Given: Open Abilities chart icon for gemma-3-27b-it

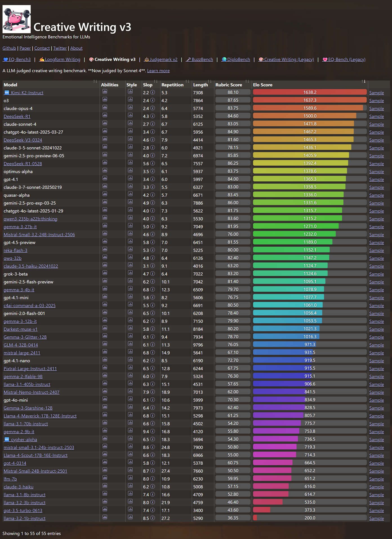Looking at the screenshot, I should 105,226.
